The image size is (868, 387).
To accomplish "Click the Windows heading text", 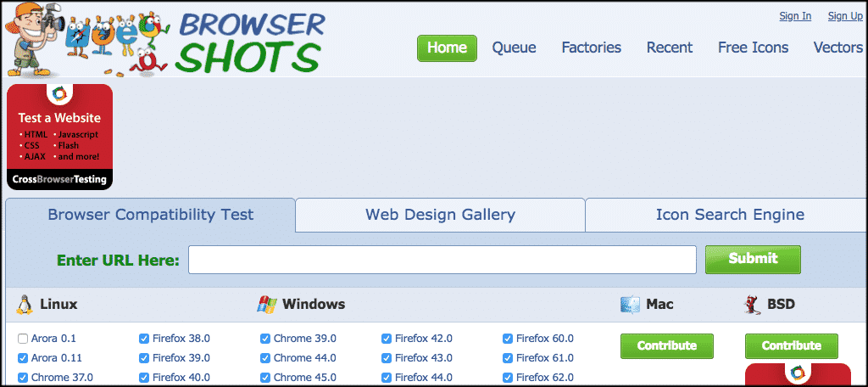I will 314,305.
